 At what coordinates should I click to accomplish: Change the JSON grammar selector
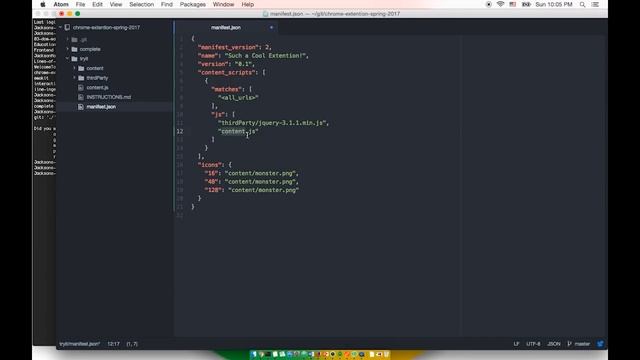point(554,344)
